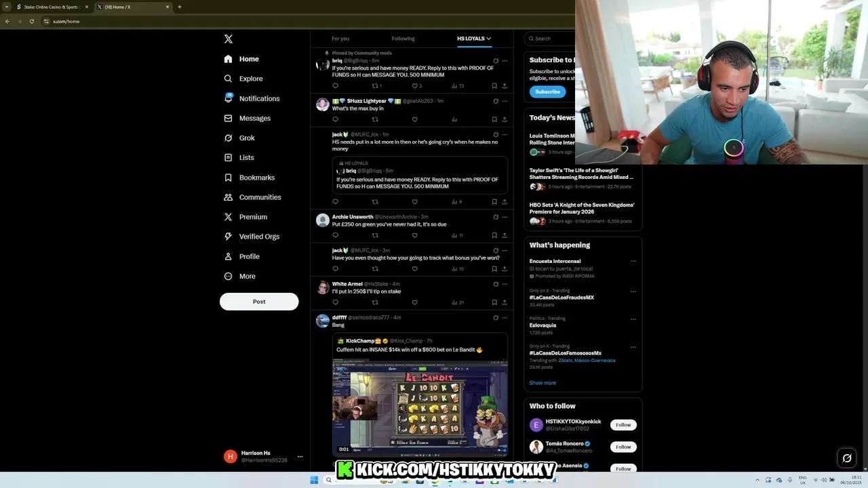Switch to the Following tab
The image size is (868, 488).
click(403, 39)
